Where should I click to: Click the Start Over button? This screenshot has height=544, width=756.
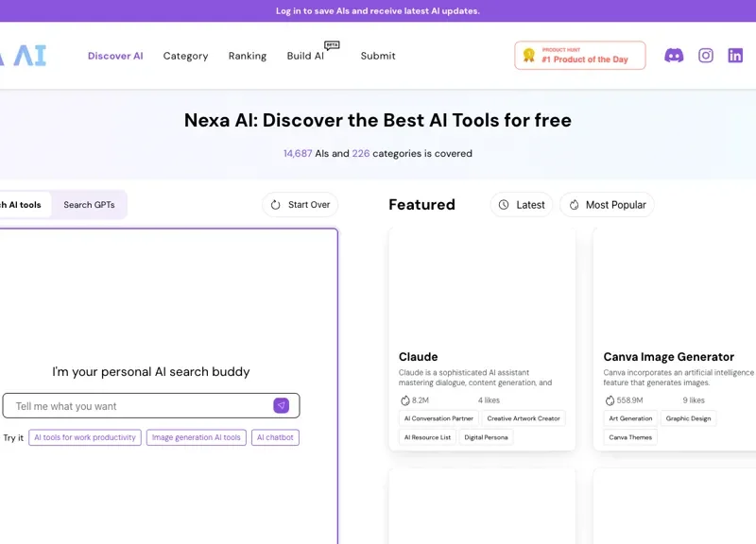coord(300,205)
